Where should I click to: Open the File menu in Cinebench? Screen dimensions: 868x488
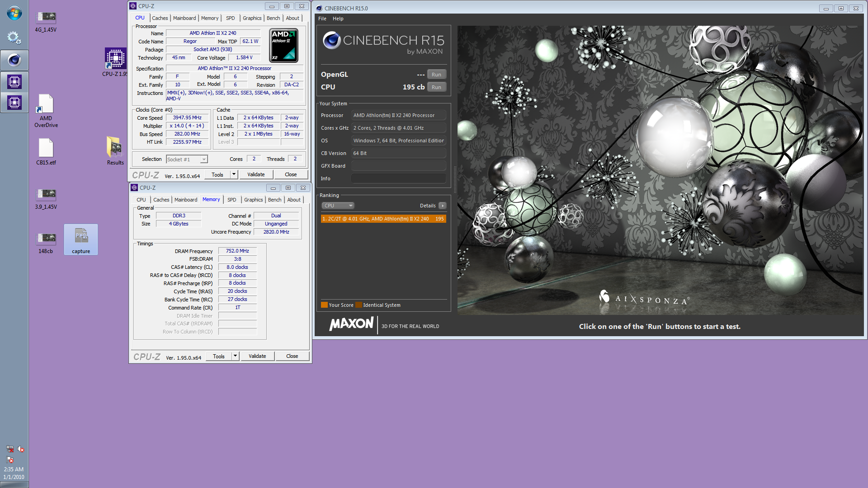coord(322,19)
